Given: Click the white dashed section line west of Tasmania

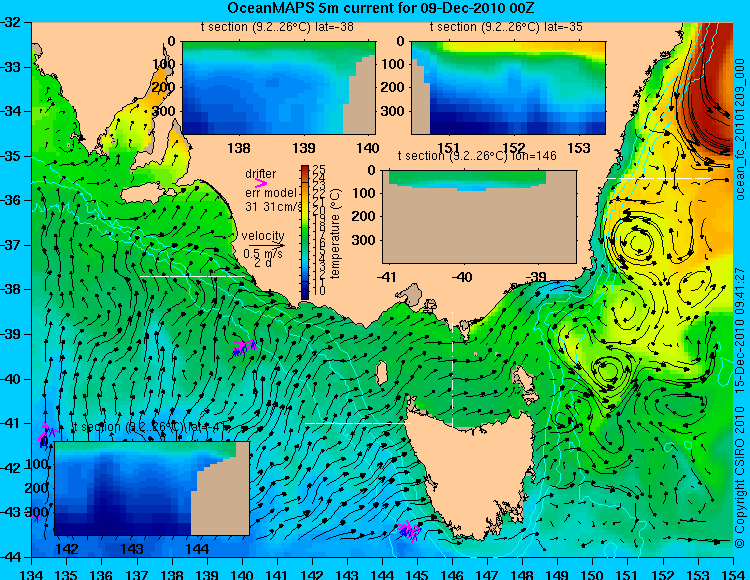Looking at the screenshot, I should (x=357, y=423).
